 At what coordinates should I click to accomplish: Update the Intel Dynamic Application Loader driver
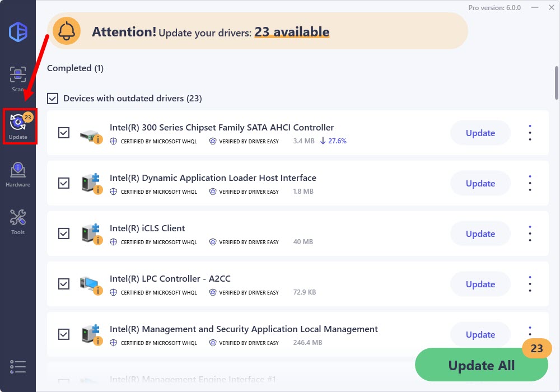[480, 183]
